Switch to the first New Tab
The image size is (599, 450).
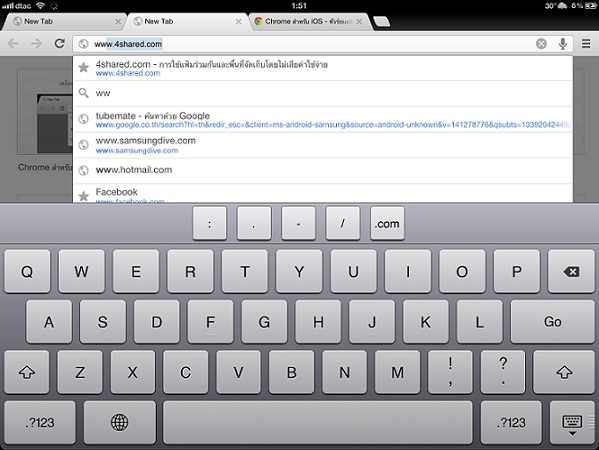coord(63,22)
